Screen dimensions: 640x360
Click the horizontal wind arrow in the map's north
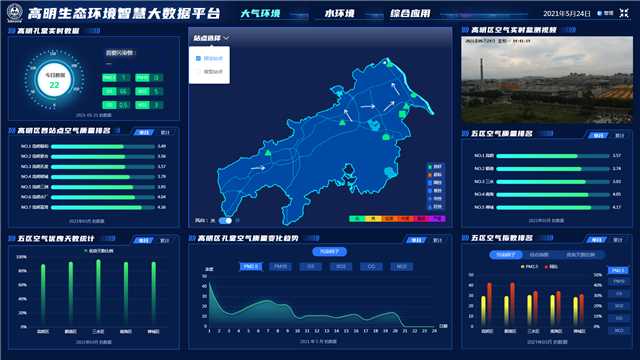click(x=367, y=107)
